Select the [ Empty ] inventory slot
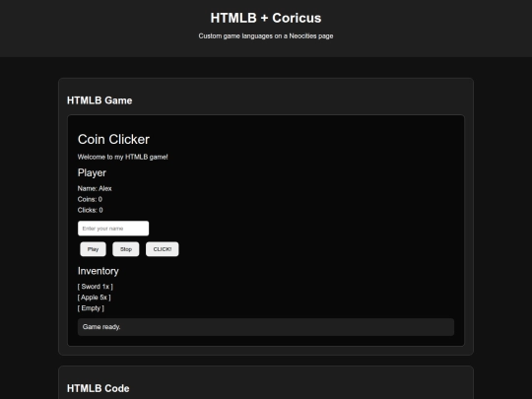 point(91,308)
